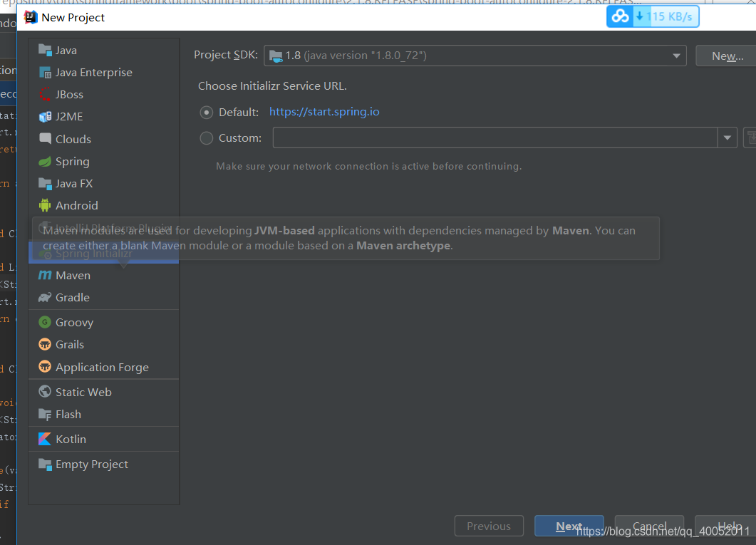Select Spring Initializr project type
Viewport: 756px width, 545px height.
pos(103,254)
